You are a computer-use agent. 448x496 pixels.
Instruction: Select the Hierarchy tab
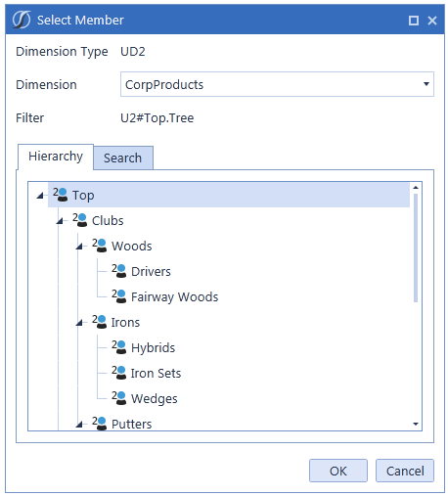coord(56,157)
